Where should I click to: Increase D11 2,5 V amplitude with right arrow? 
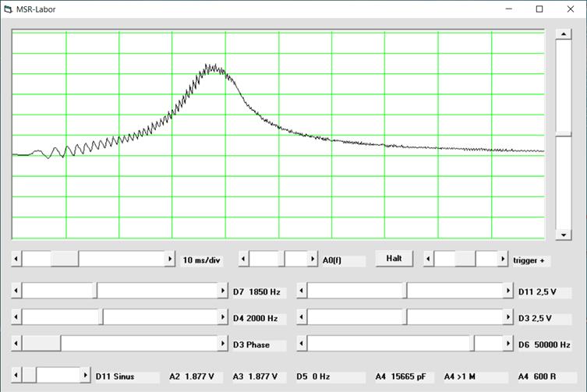[507, 291]
